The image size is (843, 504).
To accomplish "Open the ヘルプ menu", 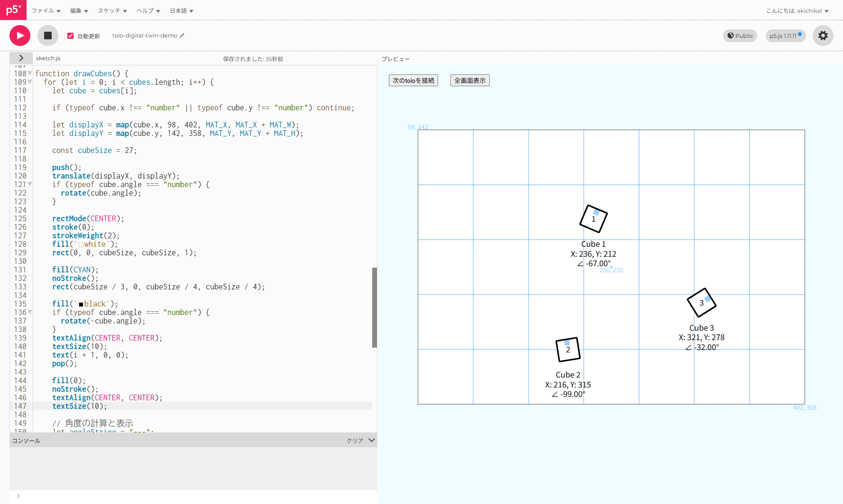I will pos(148,11).
